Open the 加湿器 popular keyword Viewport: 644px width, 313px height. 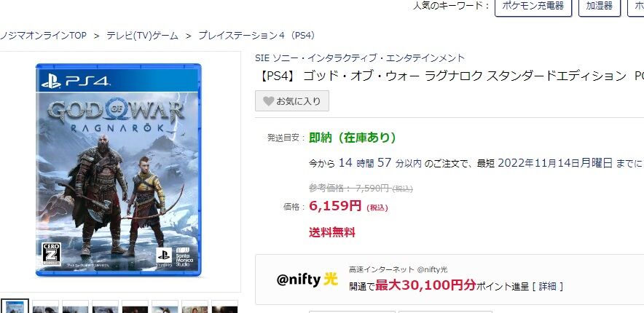(600, 6)
